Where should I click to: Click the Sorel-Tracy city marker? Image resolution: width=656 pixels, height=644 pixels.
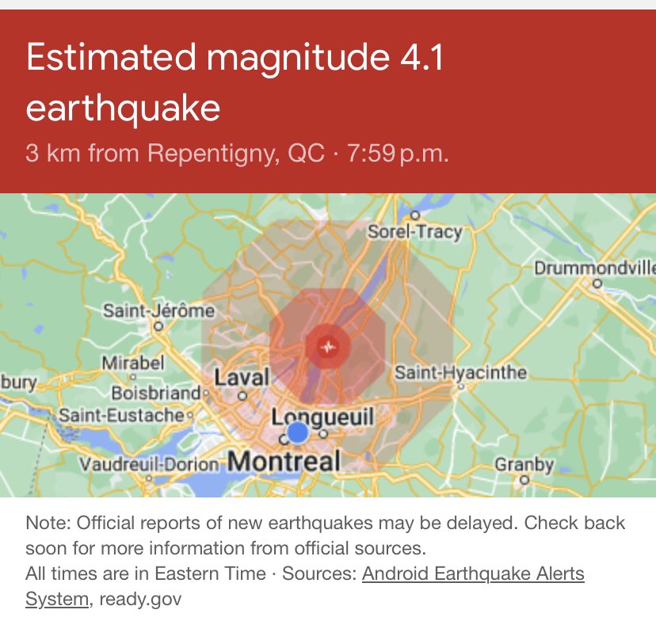click(x=414, y=215)
